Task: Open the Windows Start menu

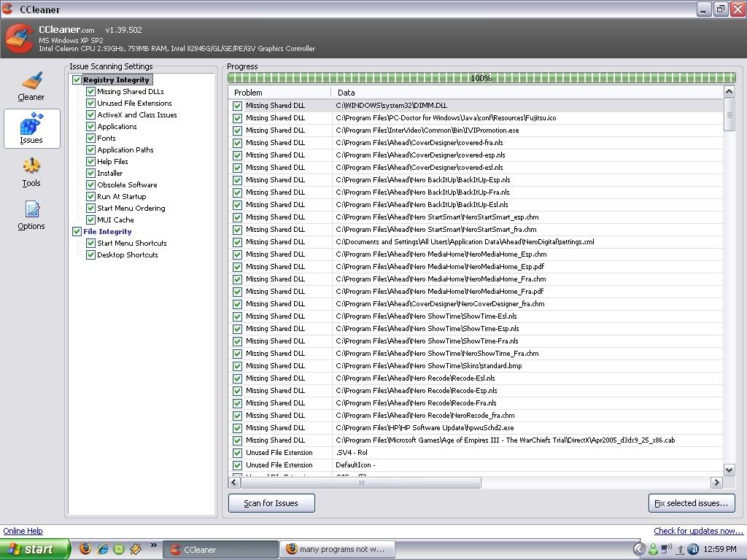Action: (x=35, y=549)
